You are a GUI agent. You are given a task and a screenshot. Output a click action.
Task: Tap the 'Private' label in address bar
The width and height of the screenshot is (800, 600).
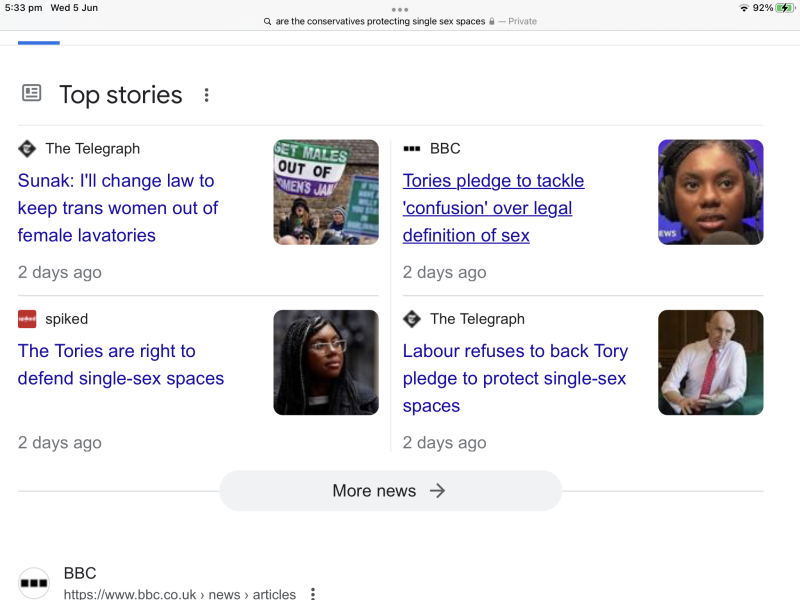(522, 21)
